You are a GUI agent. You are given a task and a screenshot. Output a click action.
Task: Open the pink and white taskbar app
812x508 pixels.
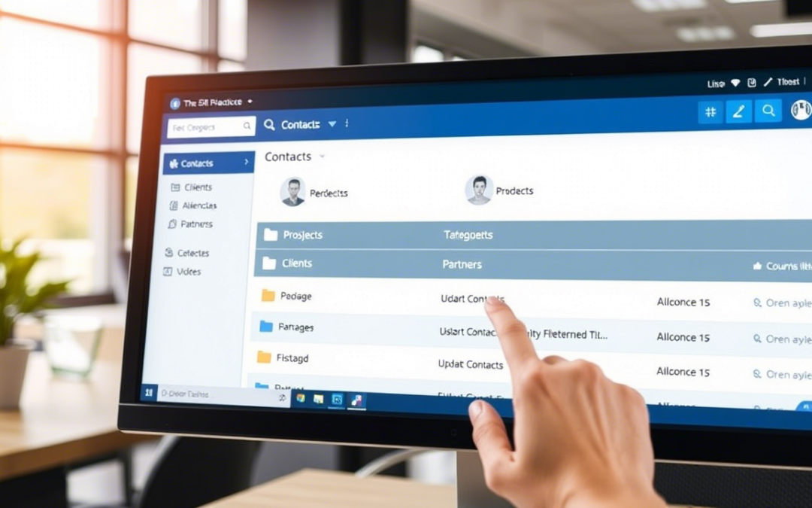pyautogui.click(x=356, y=400)
